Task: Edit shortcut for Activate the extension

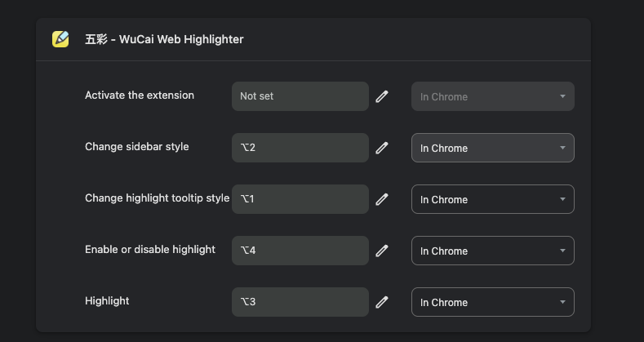Action: coord(381,96)
